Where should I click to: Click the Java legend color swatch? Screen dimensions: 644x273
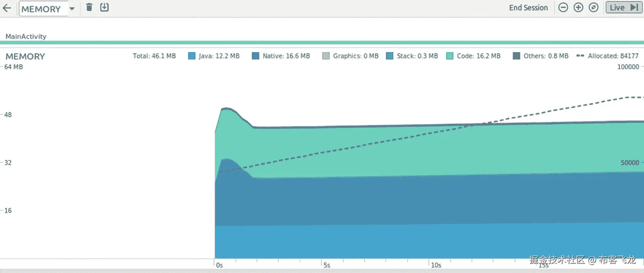(x=192, y=56)
